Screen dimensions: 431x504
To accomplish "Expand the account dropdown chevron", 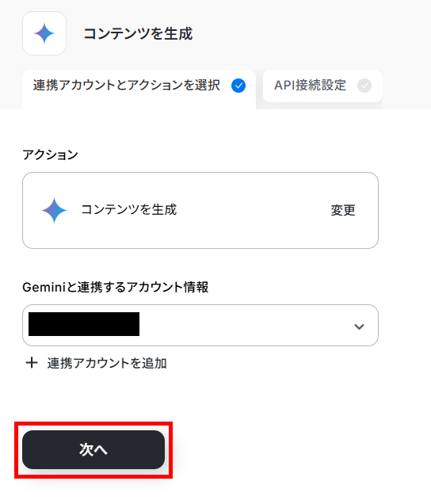I will pos(359,326).
